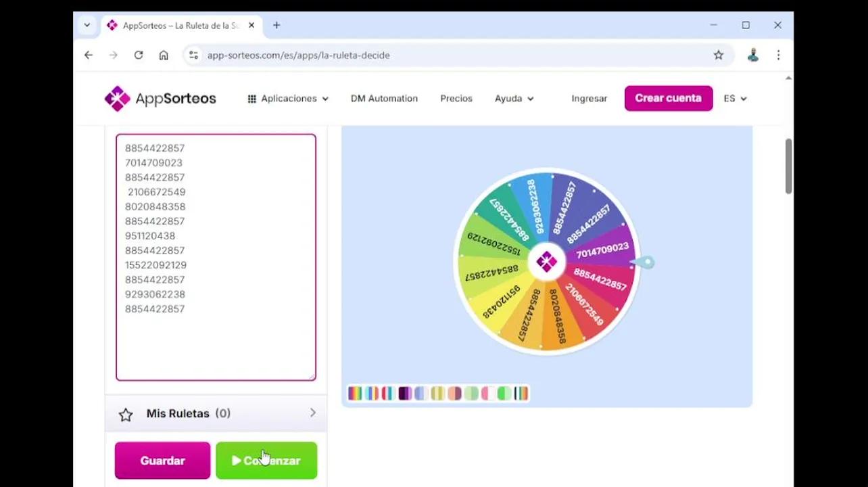
Task: Click the 951120438 line in entries list
Action: coord(150,236)
